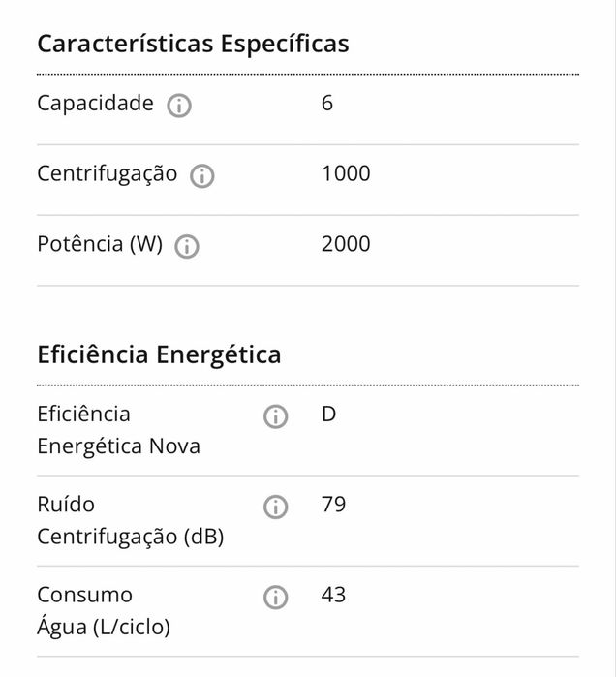This screenshot has width=616, height=677.
Task: Click the Capacidade label
Action: click(x=95, y=104)
